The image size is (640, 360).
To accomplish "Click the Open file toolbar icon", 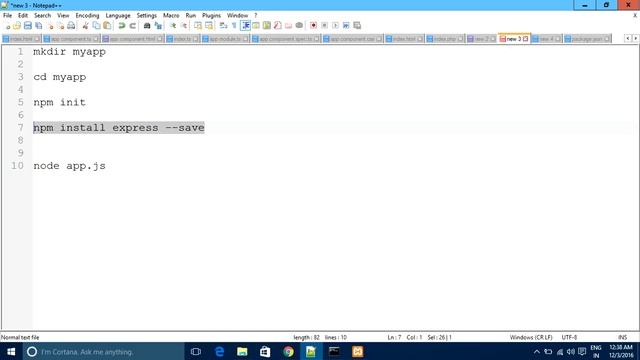I will point(17,26).
